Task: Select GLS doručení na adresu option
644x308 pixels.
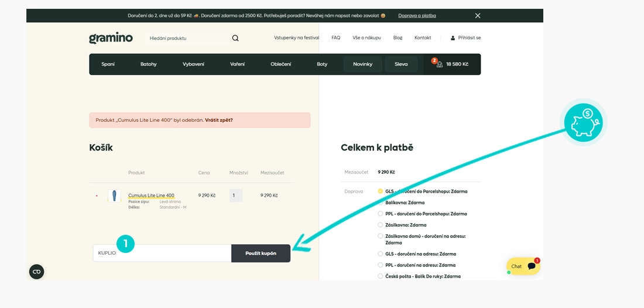Action: (x=381, y=254)
